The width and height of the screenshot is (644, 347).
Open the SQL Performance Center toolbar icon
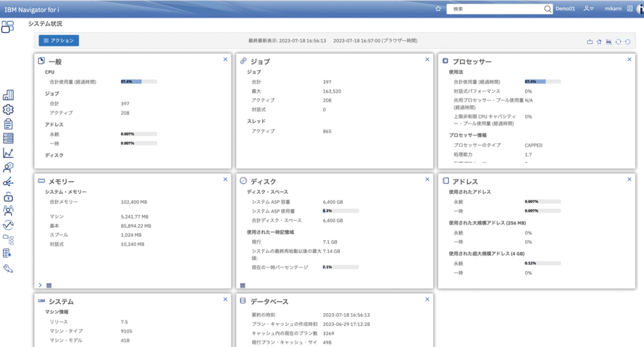click(x=609, y=41)
